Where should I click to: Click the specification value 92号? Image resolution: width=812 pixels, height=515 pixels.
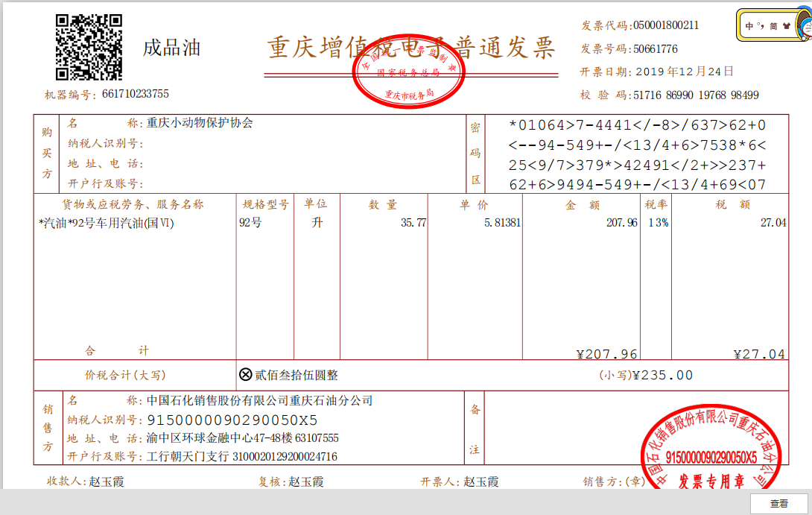tap(250, 223)
